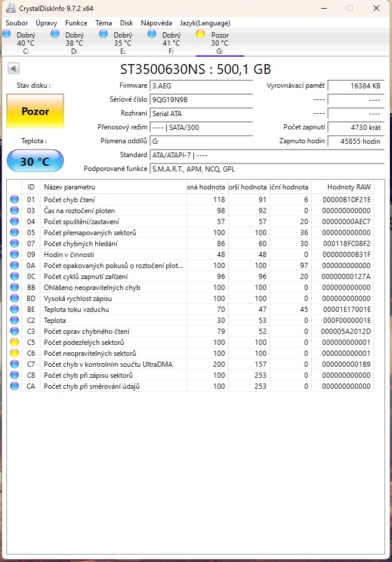Select the Počet podezřelých sektorů parameter name
Viewport: 392px width, 562px height.
pyautogui.click(x=84, y=343)
